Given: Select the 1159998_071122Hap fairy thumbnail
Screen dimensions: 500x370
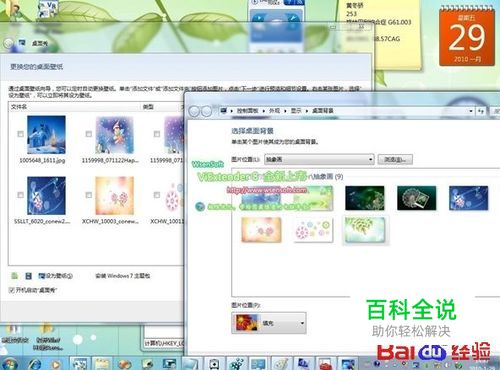Looking at the screenshot, I should point(114,135).
